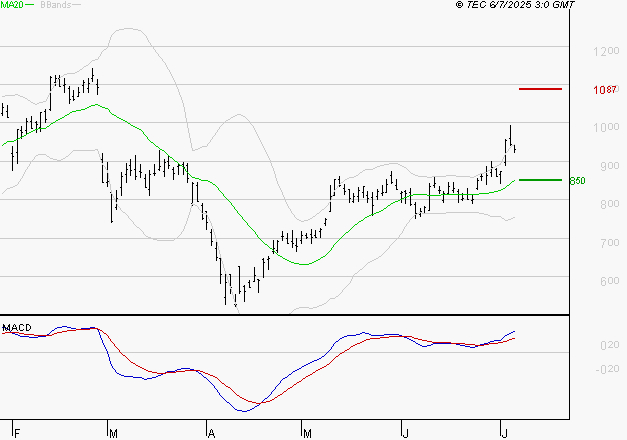The height and width of the screenshot is (440, 627).
Task: Click the F month marker on time axis
Action: pyautogui.click(x=17, y=433)
